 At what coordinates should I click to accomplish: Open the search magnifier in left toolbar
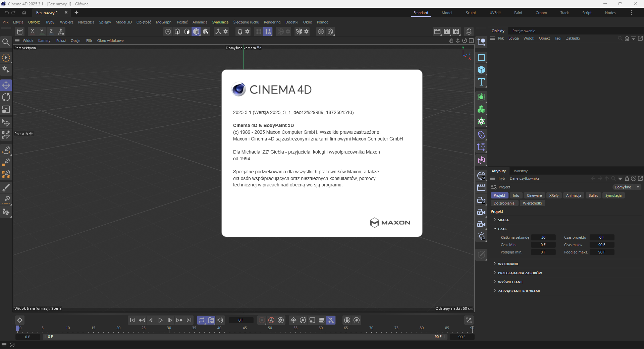[6, 42]
